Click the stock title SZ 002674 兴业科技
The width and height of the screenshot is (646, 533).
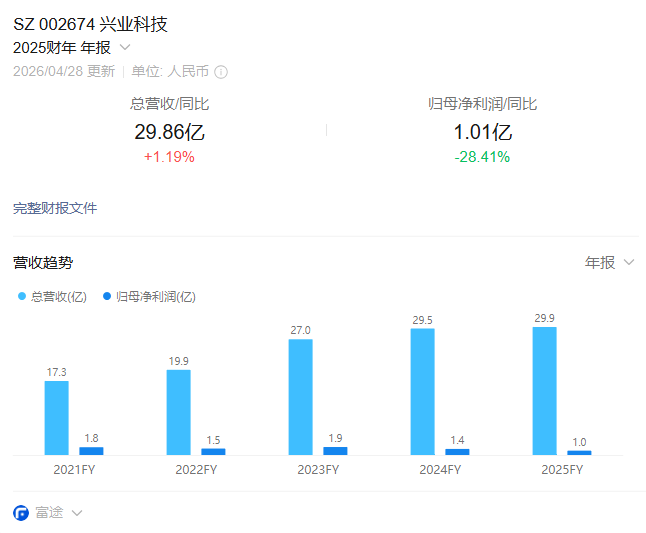(90, 24)
